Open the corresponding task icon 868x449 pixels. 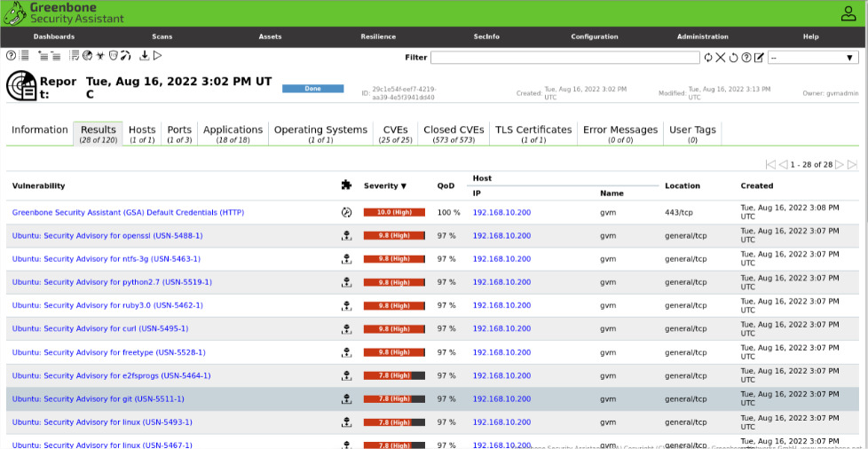(x=75, y=55)
